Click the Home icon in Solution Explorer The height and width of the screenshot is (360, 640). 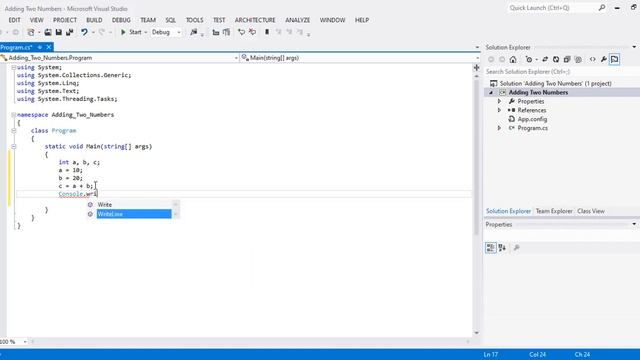(x=513, y=60)
